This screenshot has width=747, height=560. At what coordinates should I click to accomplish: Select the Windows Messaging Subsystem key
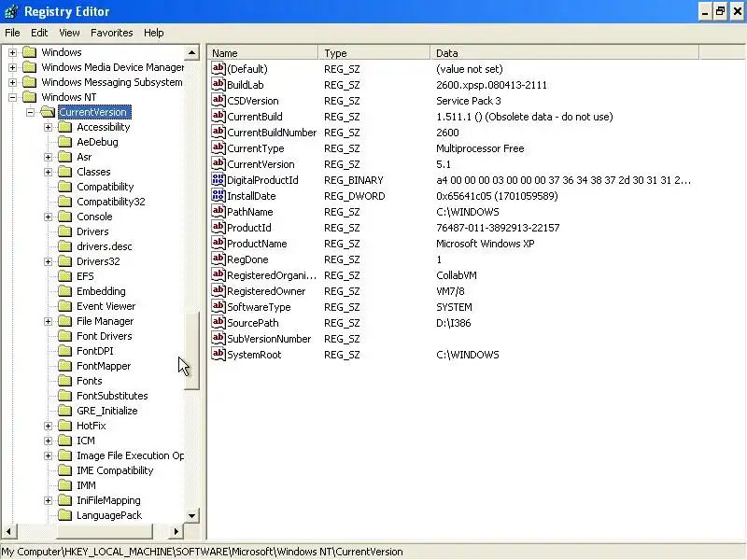pyautogui.click(x=111, y=82)
